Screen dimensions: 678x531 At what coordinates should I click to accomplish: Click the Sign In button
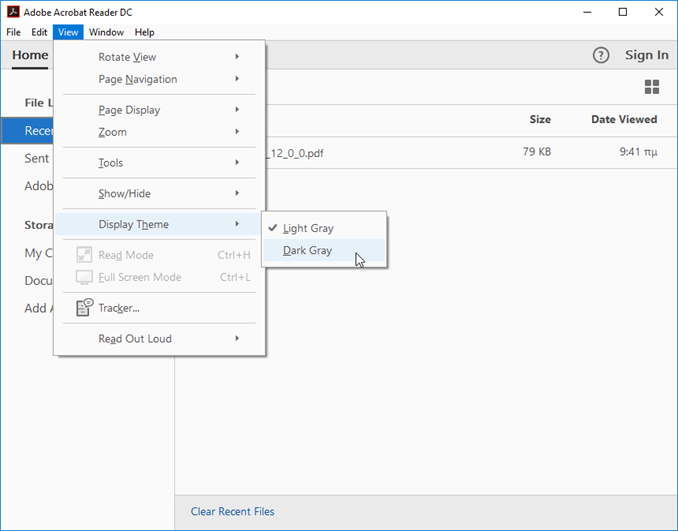(x=646, y=55)
